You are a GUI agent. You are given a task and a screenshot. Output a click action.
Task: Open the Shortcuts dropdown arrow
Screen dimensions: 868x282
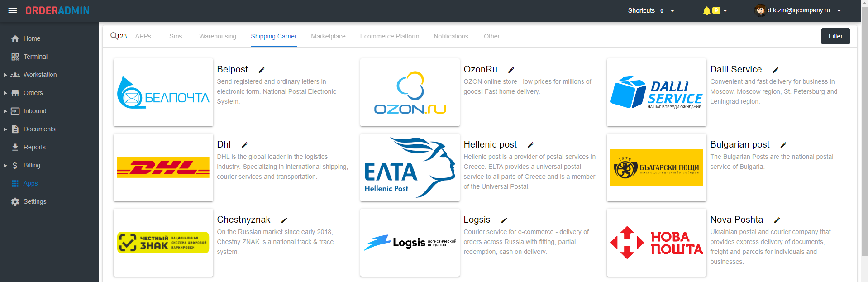click(672, 10)
